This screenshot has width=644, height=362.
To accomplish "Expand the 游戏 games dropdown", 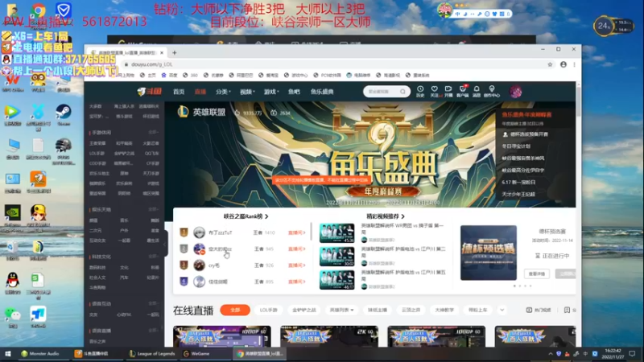I will [271, 92].
